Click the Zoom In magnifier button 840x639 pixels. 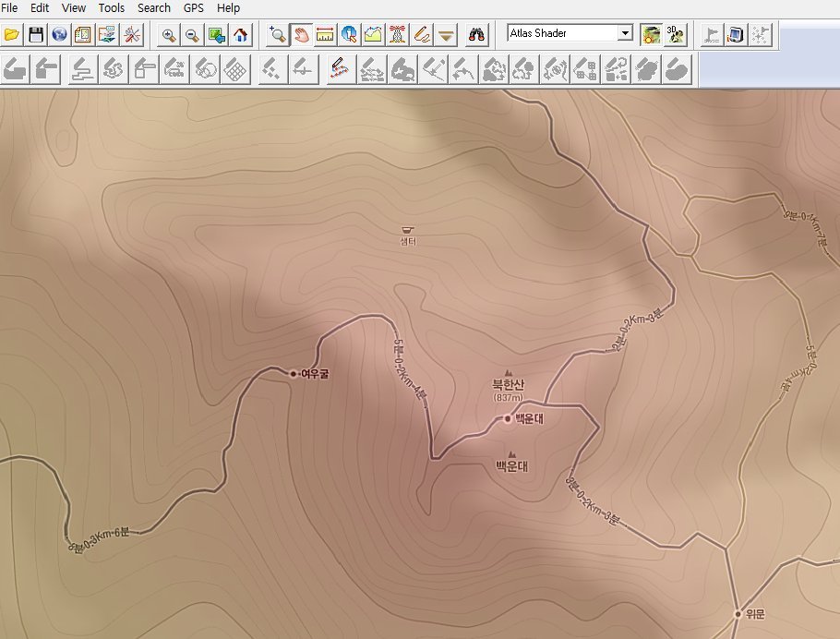click(169, 35)
